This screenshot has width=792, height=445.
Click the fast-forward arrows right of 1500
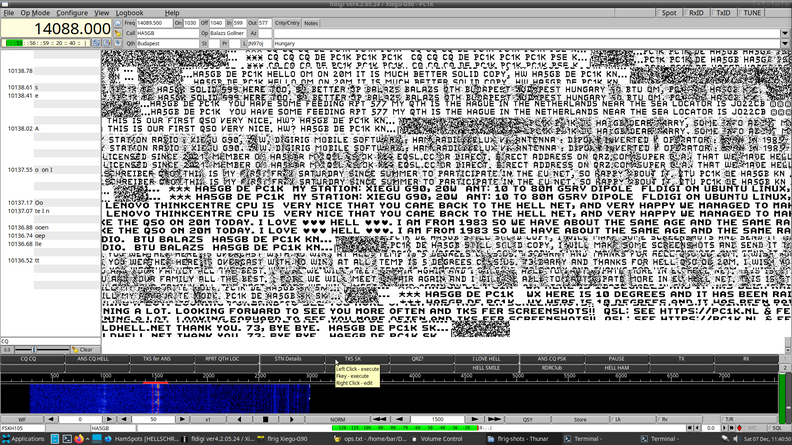click(x=495, y=419)
